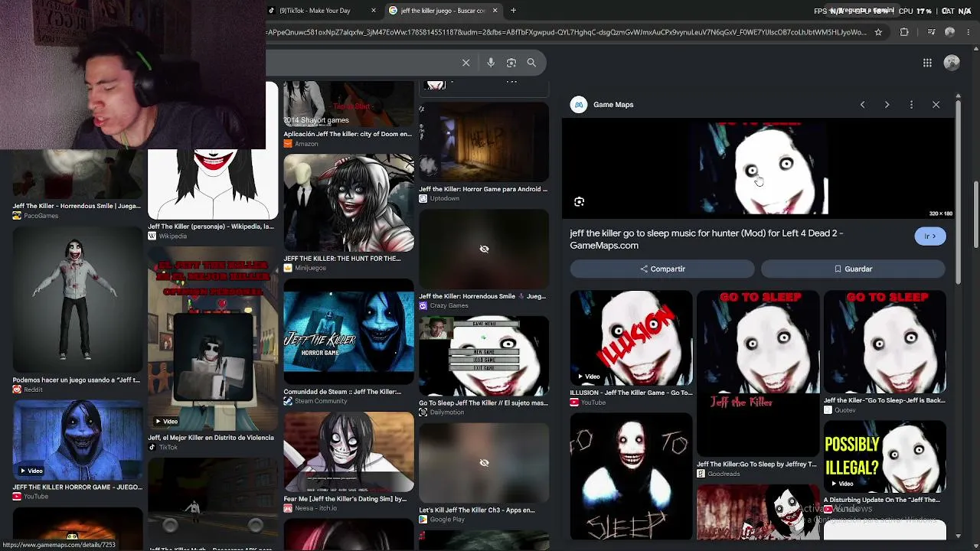Open the Chrome three-dot menu
980x551 pixels.
click(968, 32)
